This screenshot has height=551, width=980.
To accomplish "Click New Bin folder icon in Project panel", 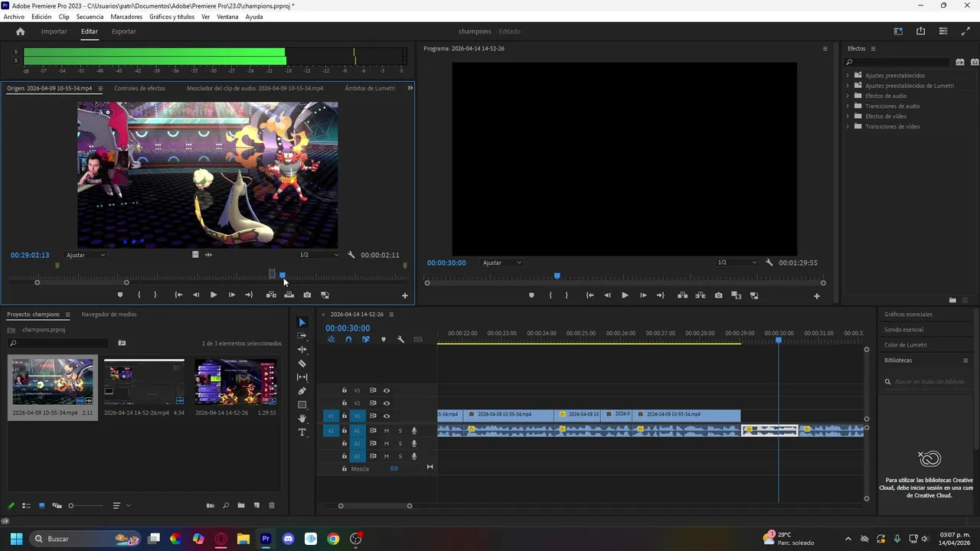I will 241,506.
